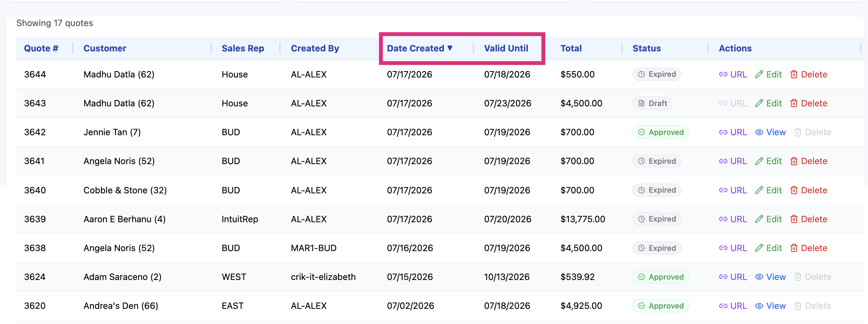Click the URL chain icon for quote 3624
868x324 pixels.
click(x=723, y=277)
